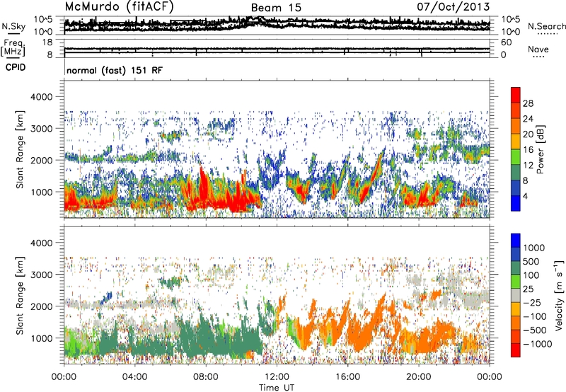Click the Velocity [m s-1] colorbar label
The height and width of the screenshot is (392, 566).
click(x=559, y=295)
